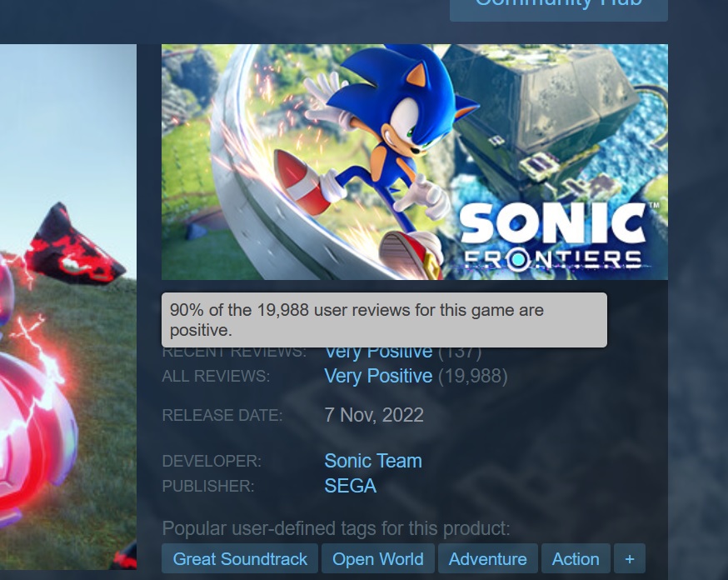Open Very Positive link beside All Reviews
This screenshot has height=580, width=728.
tap(378, 376)
